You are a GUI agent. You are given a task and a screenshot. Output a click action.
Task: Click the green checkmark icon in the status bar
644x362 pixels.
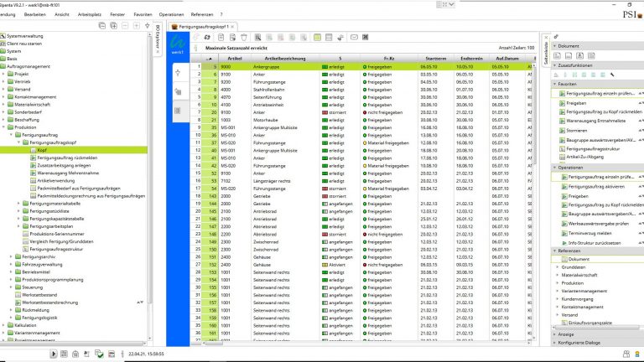pos(99,354)
